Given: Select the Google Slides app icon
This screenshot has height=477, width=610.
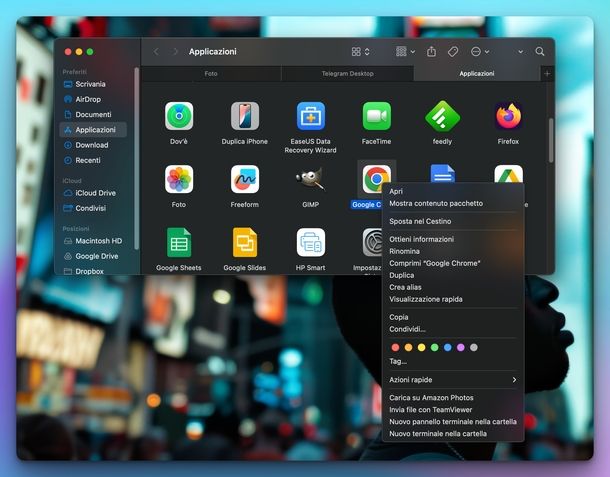Looking at the screenshot, I should tap(245, 242).
